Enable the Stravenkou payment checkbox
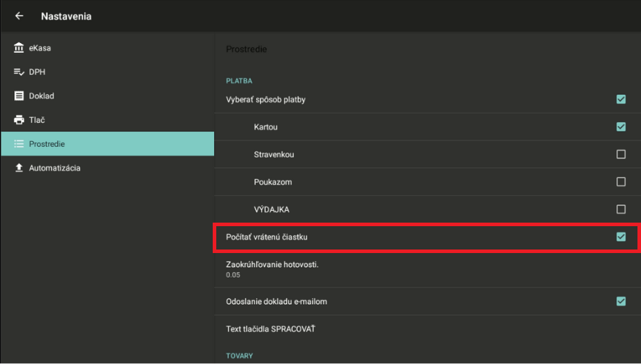Image resolution: width=641 pixels, height=364 pixels. coord(621,154)
